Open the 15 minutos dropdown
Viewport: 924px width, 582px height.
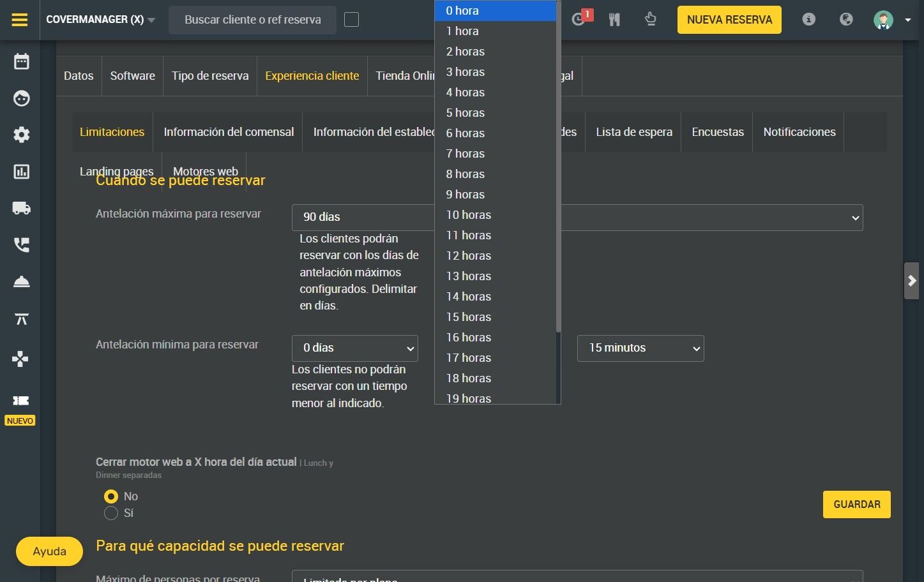click(x=640, y=348)
